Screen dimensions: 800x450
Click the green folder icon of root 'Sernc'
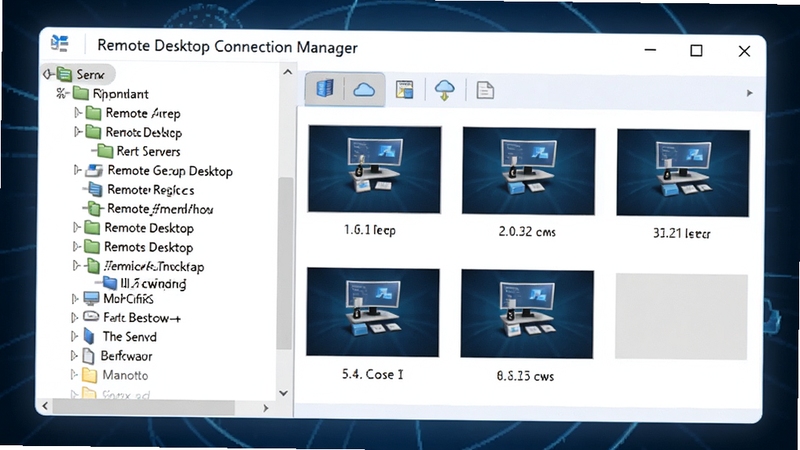click(x=64, y=74)
